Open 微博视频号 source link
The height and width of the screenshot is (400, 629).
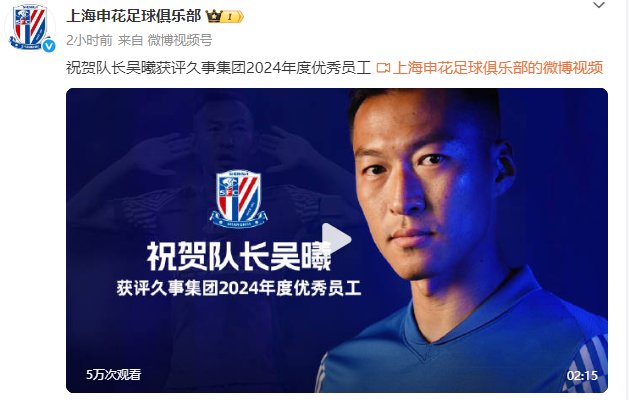click(180, 40)
